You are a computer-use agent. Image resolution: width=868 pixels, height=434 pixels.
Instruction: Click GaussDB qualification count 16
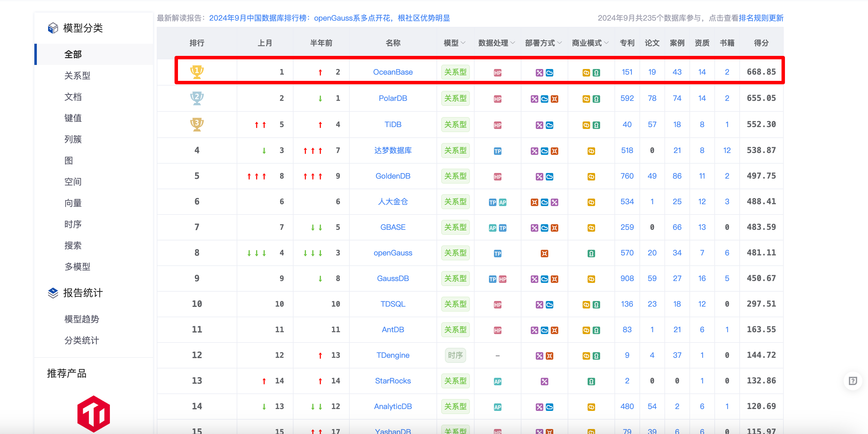(702, 278)
